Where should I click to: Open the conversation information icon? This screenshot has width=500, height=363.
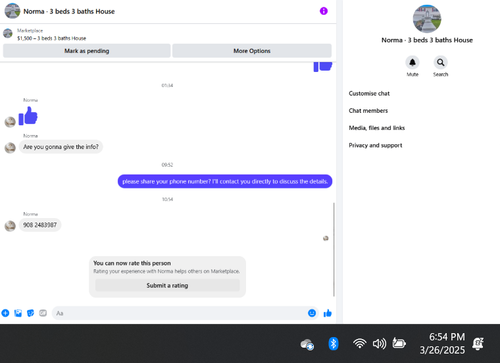click(323, 11)
